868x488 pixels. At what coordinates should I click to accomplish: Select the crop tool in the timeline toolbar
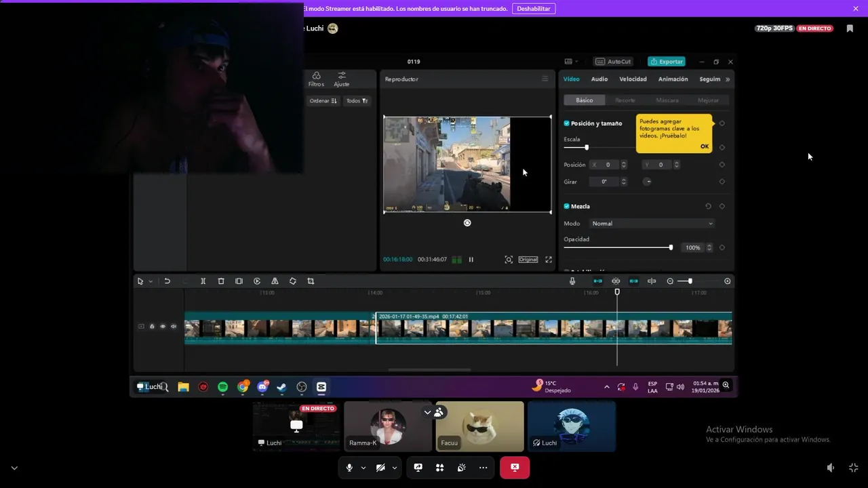pyautogui.click(x=311, y=281)
